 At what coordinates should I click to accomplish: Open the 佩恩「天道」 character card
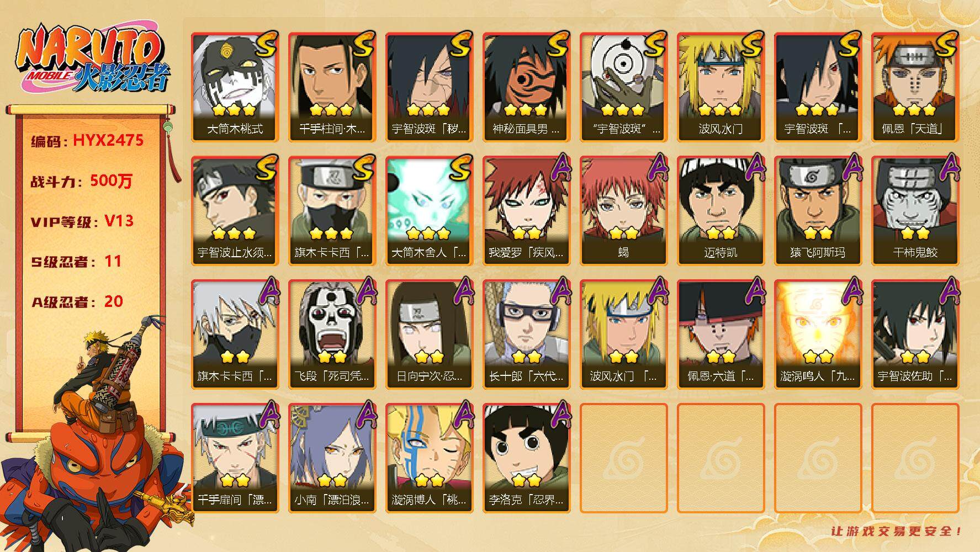pyautogui.click(x=915, y=87)
